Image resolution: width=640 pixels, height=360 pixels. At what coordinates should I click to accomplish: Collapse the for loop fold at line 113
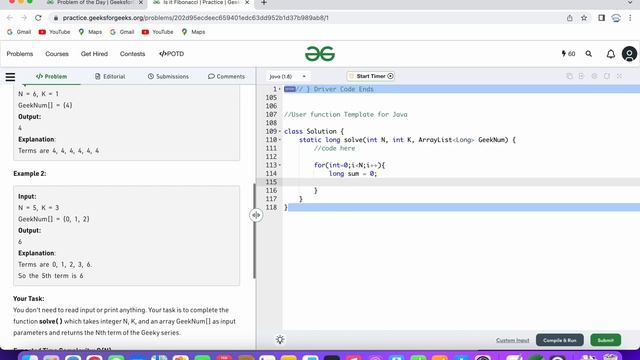280,165
